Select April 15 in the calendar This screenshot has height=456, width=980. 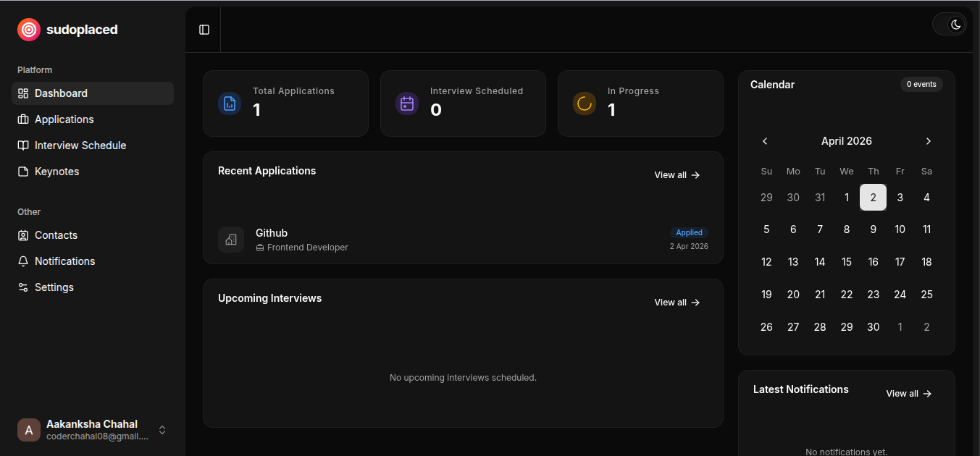click(847, 262)
